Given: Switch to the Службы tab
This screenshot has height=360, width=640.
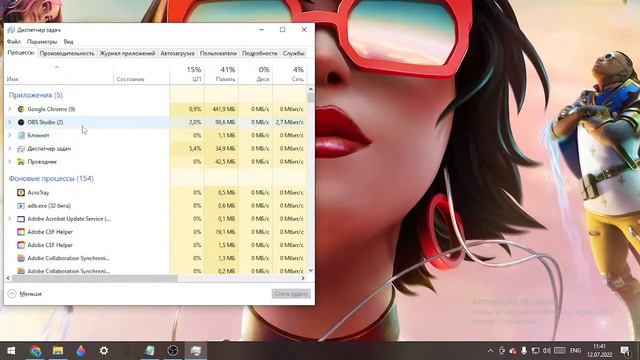Looking at the screenshot, I should (x=293, y=53).
